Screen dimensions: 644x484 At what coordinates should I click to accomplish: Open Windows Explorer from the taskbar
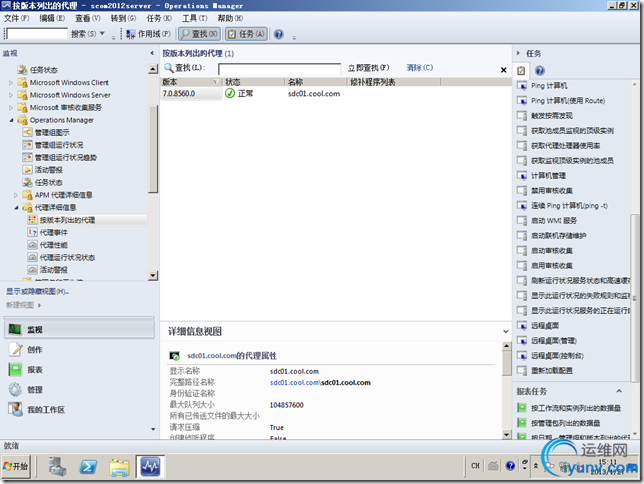point(119,466)
